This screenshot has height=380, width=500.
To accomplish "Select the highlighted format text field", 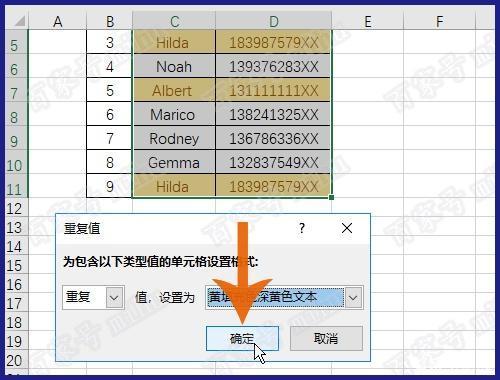I will [x=275, y=297].
